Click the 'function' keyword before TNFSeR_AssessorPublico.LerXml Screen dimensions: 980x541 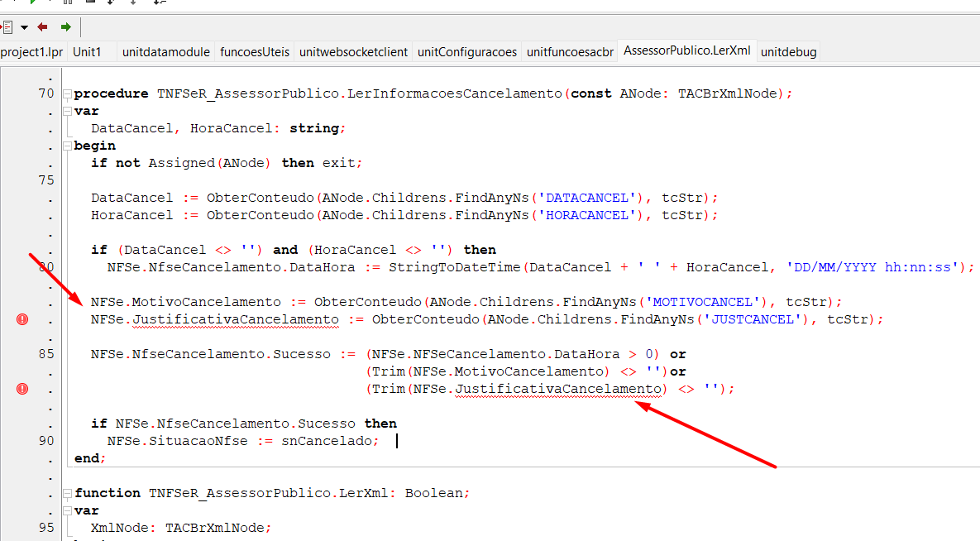coord(108,494)
